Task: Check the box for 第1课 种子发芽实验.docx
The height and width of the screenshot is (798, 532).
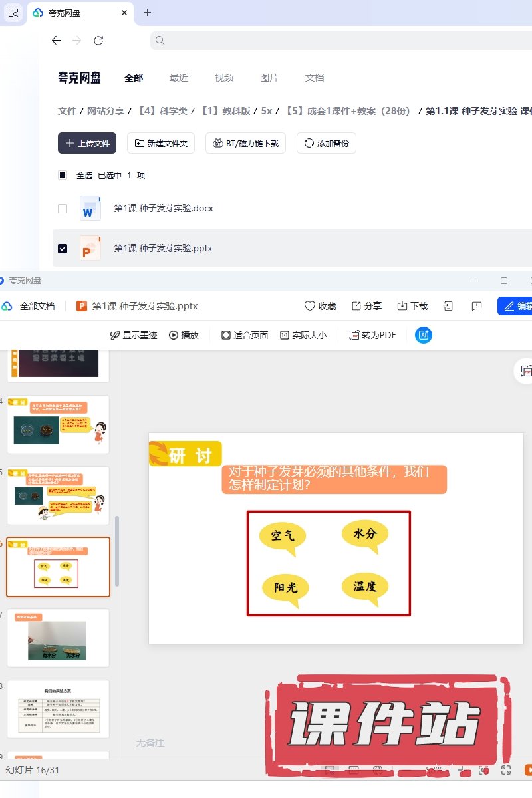Action: [x=63, y=209]
